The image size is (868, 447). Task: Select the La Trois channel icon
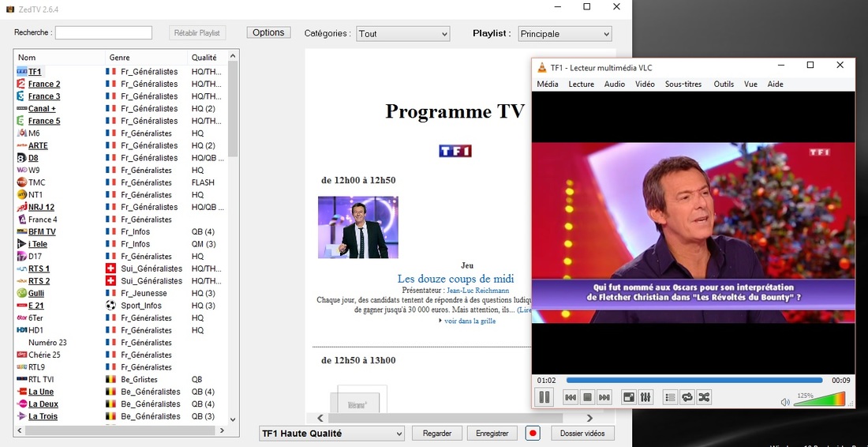click(21, 416)
